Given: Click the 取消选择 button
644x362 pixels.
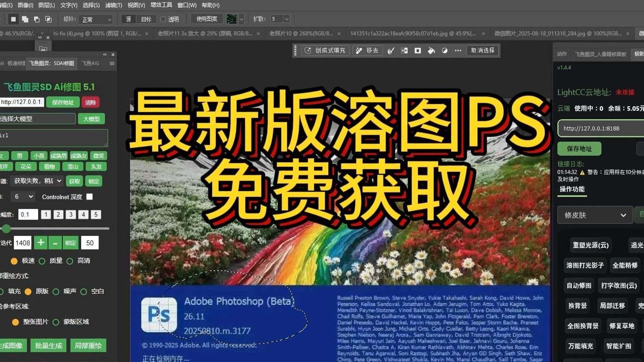Looking at the screenshot, I should (x=483, y=51).
